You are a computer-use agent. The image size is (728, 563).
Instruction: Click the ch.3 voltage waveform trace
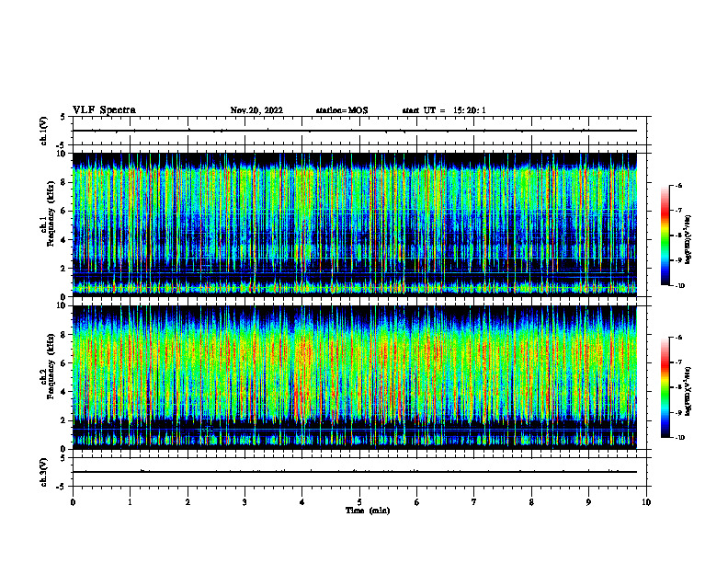[355, 472]
